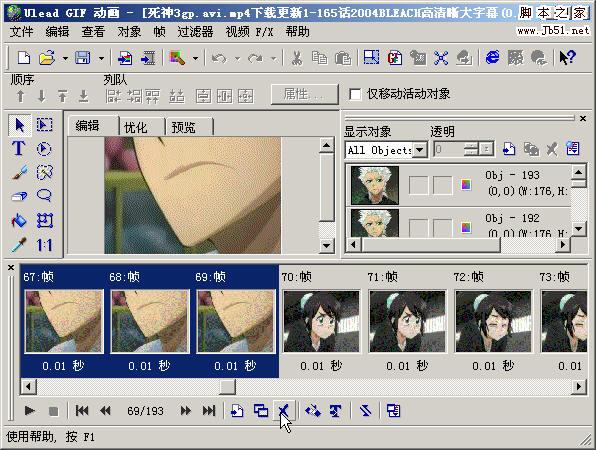Select the Pick arrow tool

coord(20,125)
